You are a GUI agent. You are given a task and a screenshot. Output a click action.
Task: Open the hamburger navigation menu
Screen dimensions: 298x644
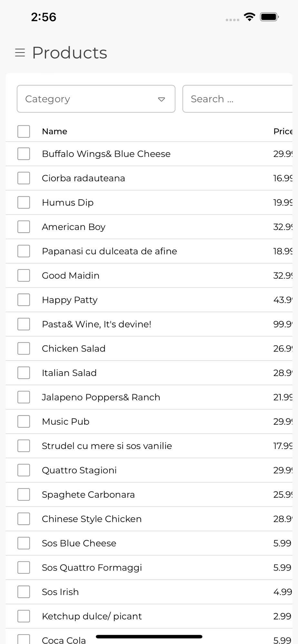tap(20, 52)
